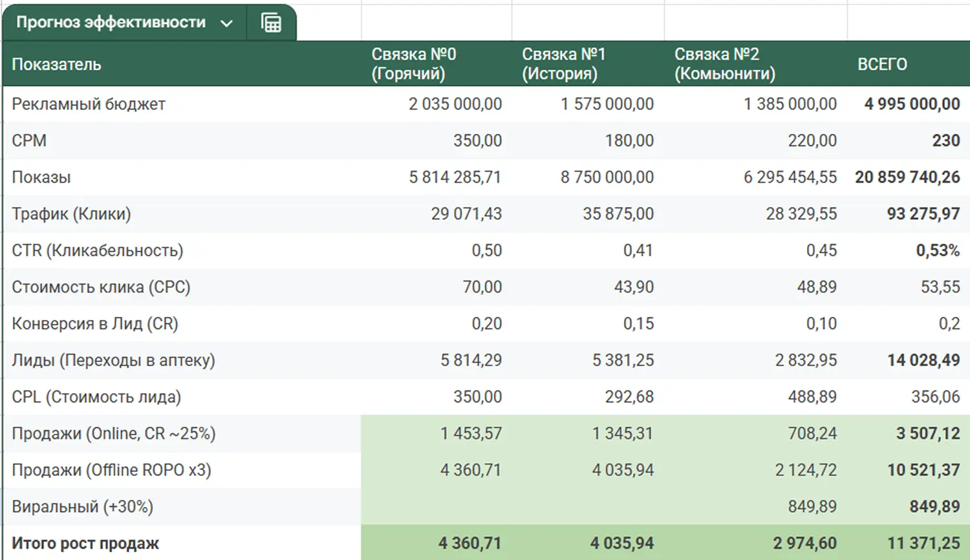This screenshot has height=560, width=970.
Task: Select the Связка №1 (История) column header
Action: (x=563, y=64)
